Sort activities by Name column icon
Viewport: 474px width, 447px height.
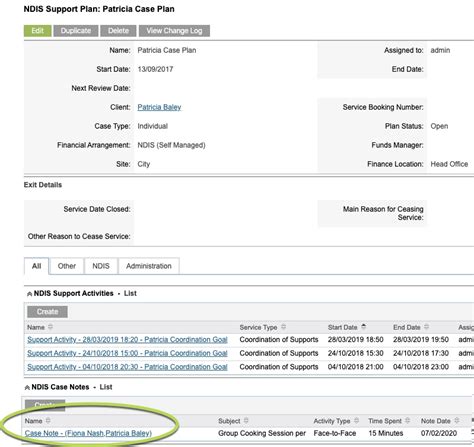pyautogui.click(x=50, y=327)
